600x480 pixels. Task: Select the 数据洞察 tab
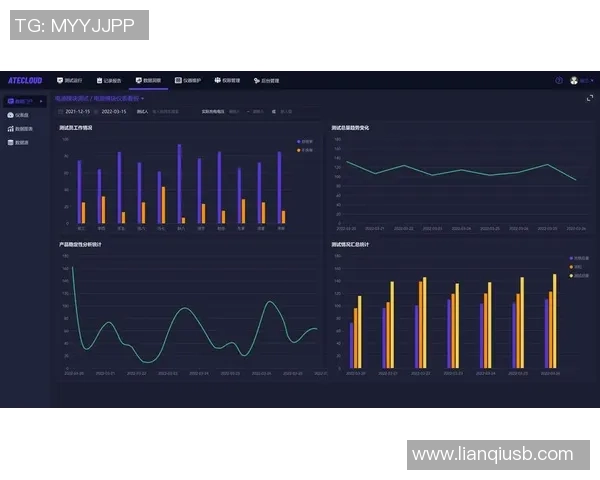(148, 80)
